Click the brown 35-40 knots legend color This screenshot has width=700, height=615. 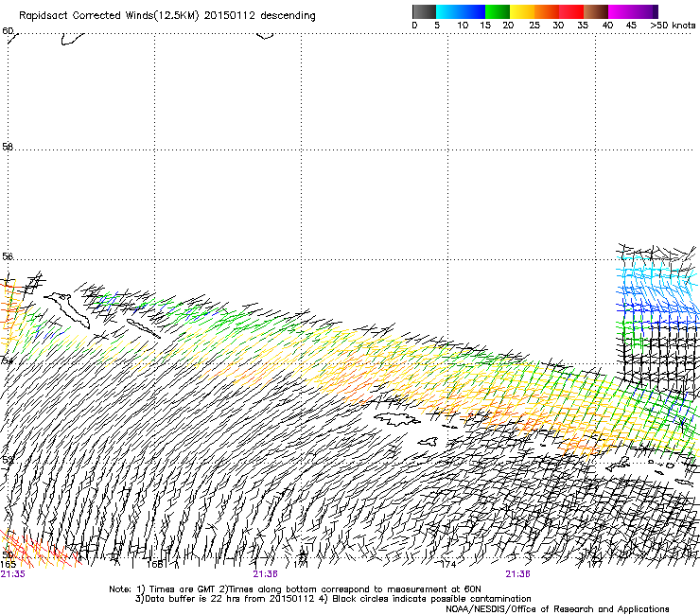pyautogui.click(x=596, y=11)
